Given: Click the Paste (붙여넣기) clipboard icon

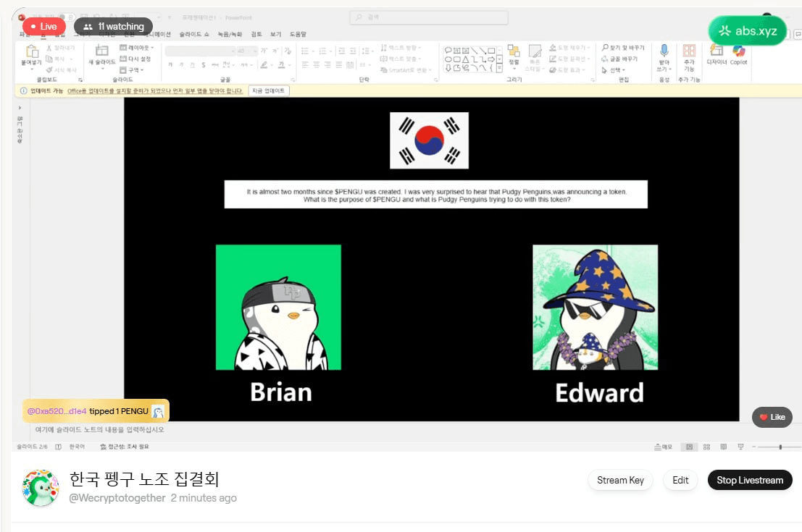Looking at the screenshot, I should coord(31,51).
